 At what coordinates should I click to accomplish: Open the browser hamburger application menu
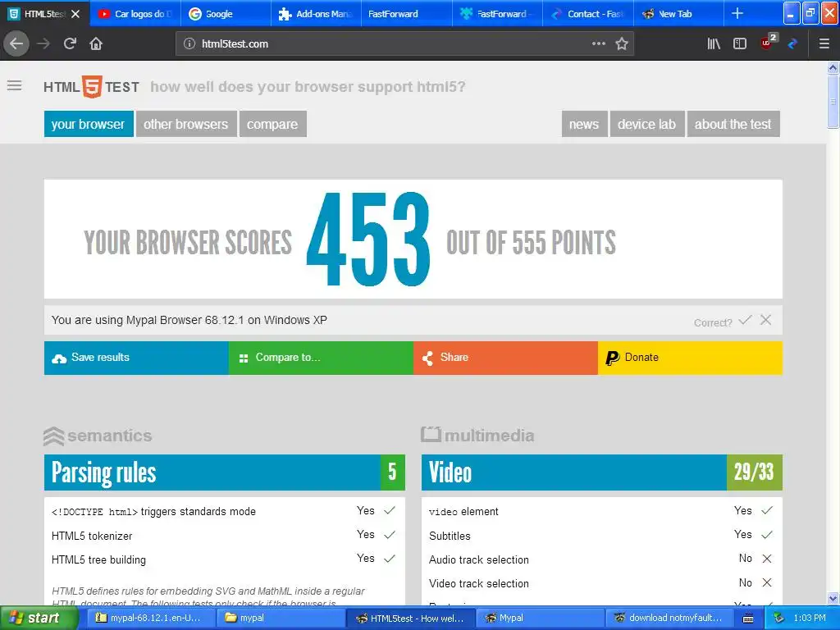click(824, 43)
